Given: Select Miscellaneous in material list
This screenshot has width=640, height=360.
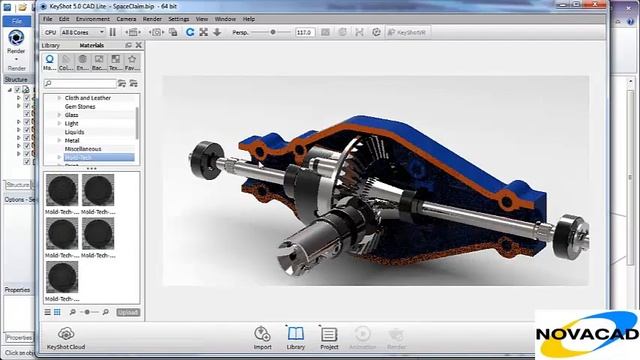Looking at the screenshot, I should pos(83,149).
